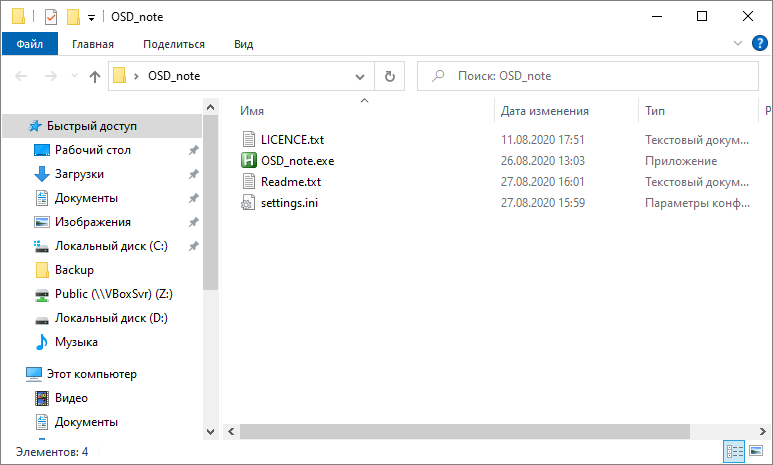Select Музыка in the navigation pane
This screenshot has height=465, width=773.
(76, 342)
